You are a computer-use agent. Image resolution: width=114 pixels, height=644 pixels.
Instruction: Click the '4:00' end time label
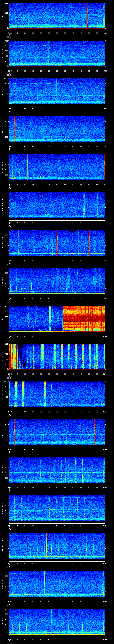point(105,109)
